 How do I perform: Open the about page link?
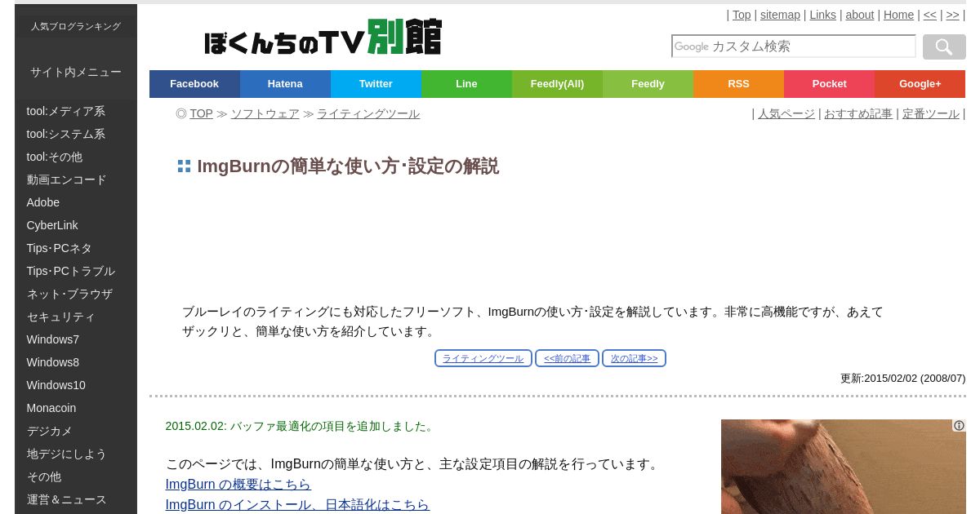[859, 15]
